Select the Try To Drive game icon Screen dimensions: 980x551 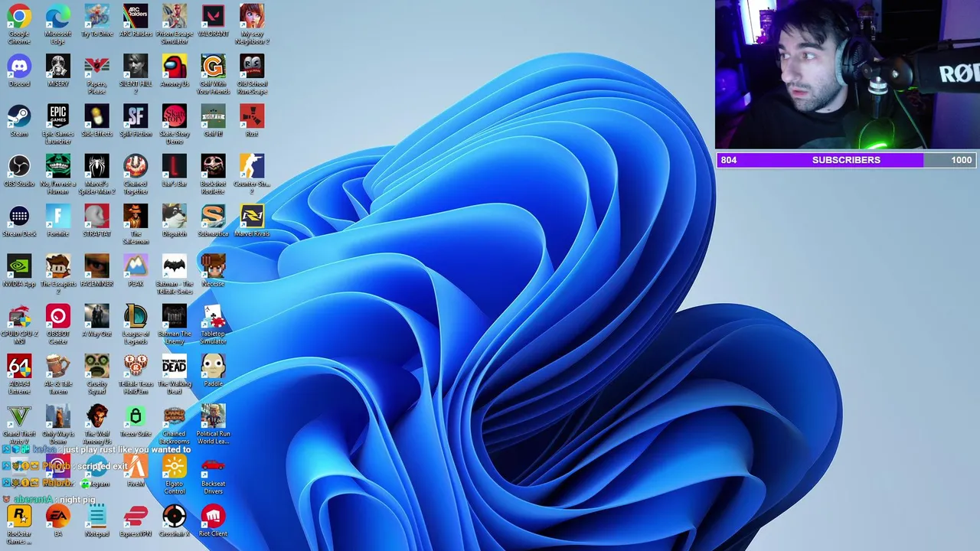(x=96, y=16)
